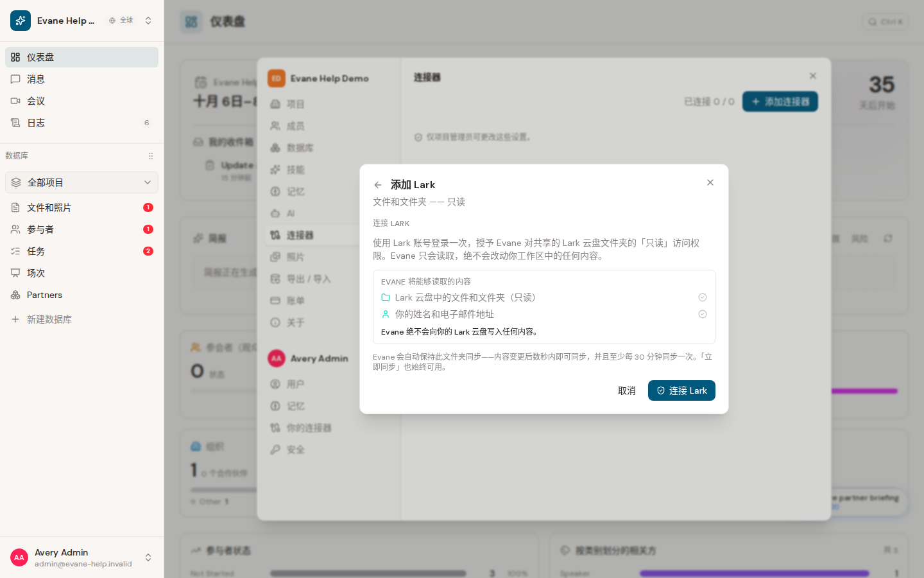Click the 全球 globe badge
This screenshot has width=924, height=578.
pyautogui.click(x=121, y=21)
